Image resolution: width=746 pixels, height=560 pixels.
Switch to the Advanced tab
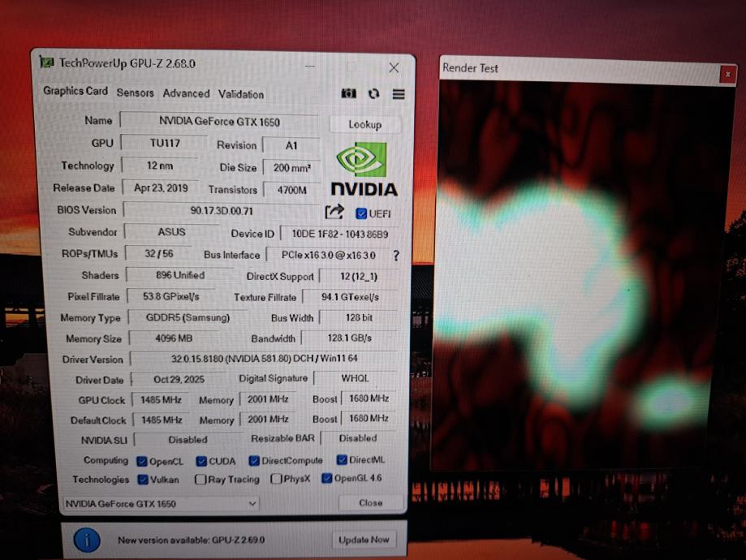pyautogui.click(x=186, y=93)
